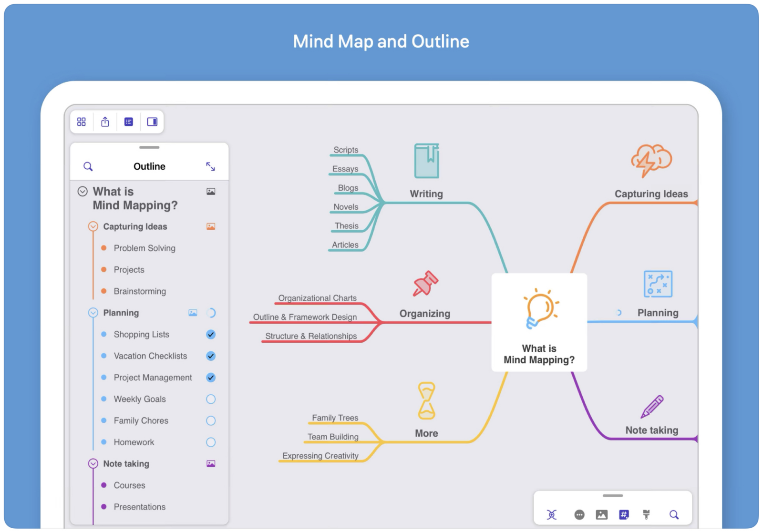Toggle the outline list view icon
Image resolution: width=763 pixels, height=532 pixels.
point(129,122)
